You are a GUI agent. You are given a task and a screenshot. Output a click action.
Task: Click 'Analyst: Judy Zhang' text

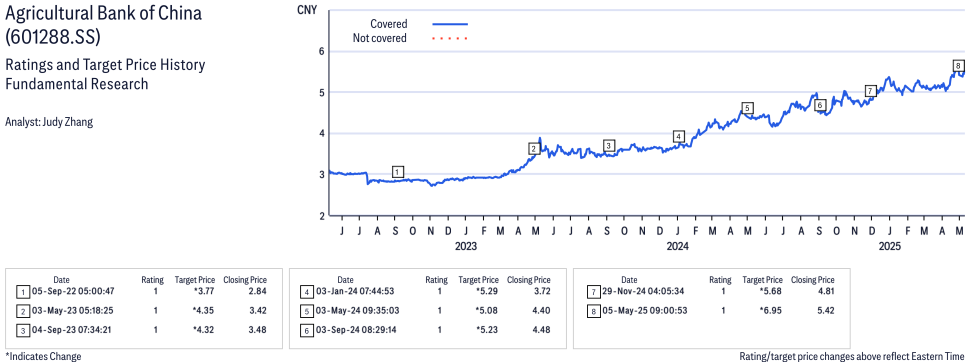tap(49, 122)
